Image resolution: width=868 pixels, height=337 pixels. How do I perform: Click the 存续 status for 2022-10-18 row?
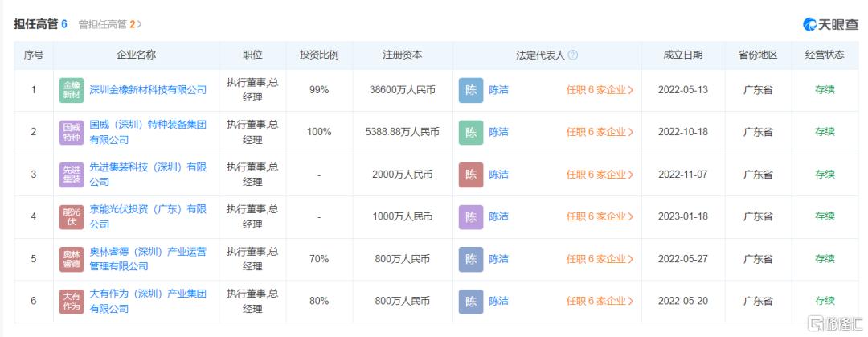pyautogui.click(x=825, y=132)
